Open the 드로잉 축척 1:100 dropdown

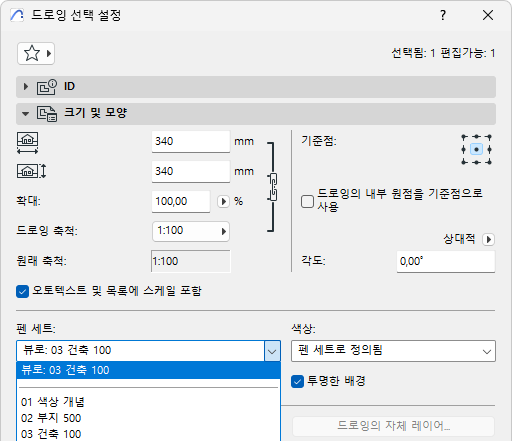[x=191, y=231]
